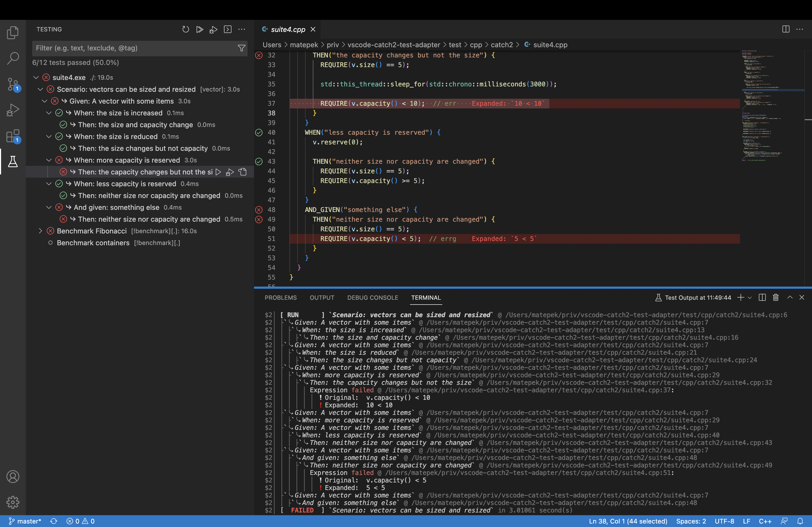The width and height of the screenshot is (812, 527).
Task: Click the Show Output terminal icon
Action: [227, 29]
